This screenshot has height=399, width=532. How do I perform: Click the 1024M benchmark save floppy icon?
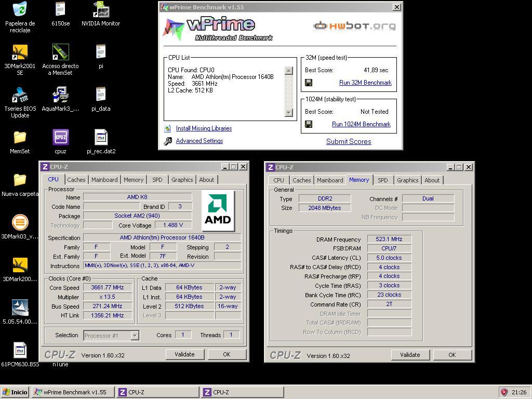pyautogui.click(x=309, y=124)
